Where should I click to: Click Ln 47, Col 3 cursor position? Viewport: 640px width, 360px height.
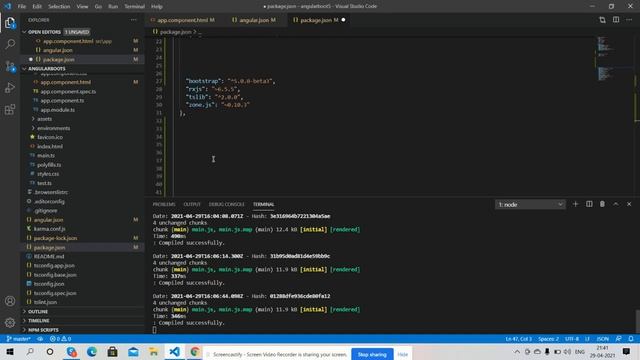518,339
